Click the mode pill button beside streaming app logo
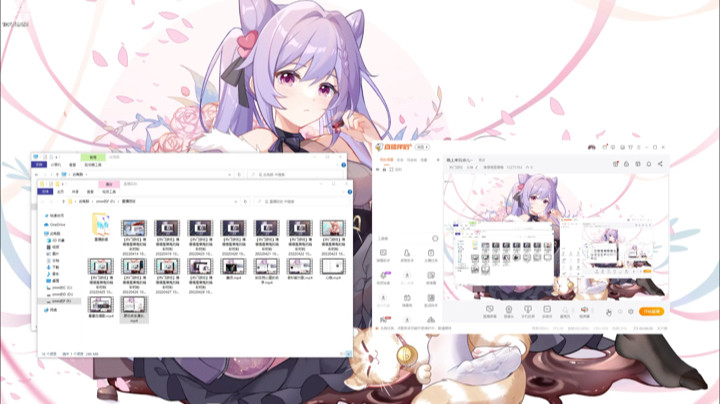Viewport: 720px width, 404px height. pos(422,147)
